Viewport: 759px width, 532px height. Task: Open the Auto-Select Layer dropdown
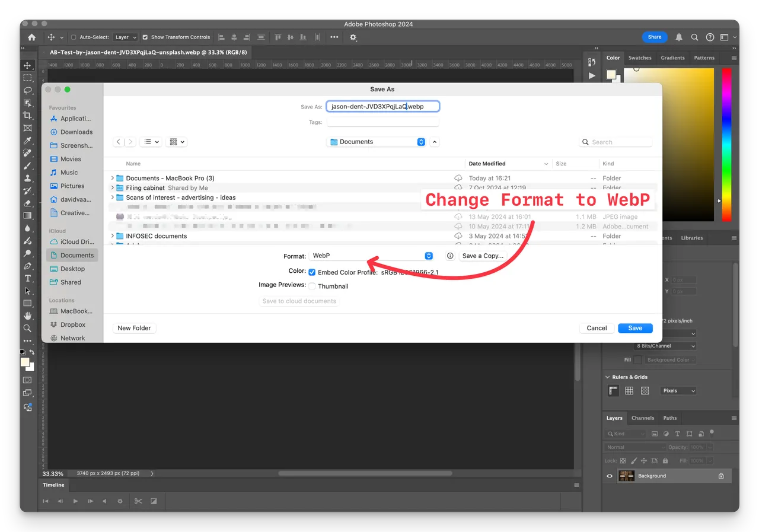click(x=125, y=37)
